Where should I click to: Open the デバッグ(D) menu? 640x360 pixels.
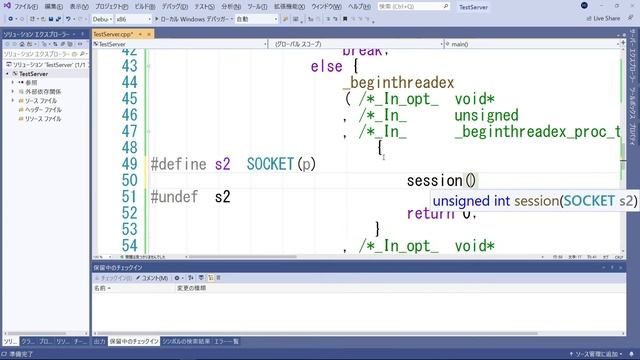(175, 7)
